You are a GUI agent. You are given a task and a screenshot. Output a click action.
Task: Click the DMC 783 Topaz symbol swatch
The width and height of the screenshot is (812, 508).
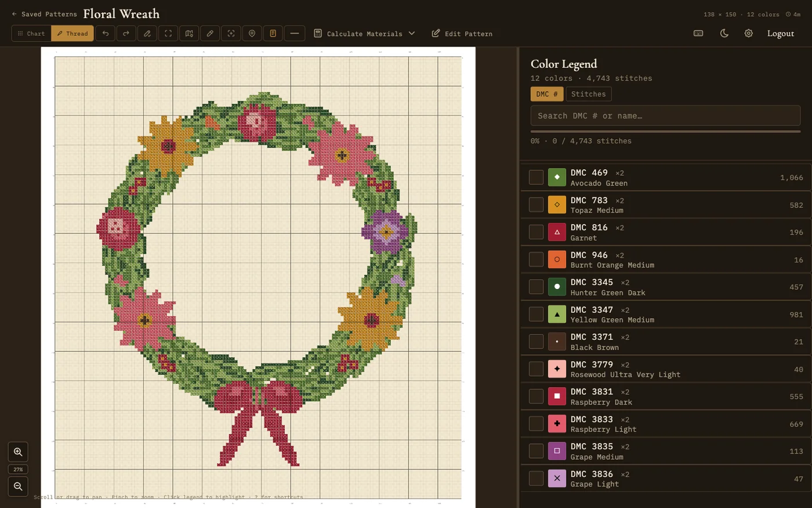click(x=557, y=204)
